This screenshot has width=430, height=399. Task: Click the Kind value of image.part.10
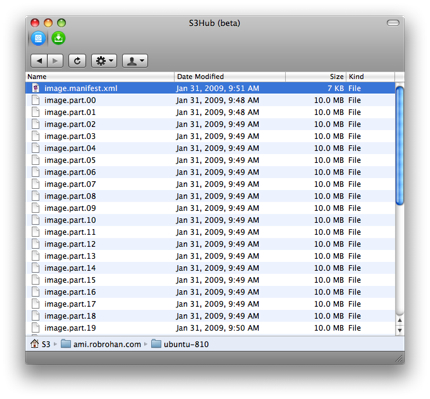coord(355,220)
